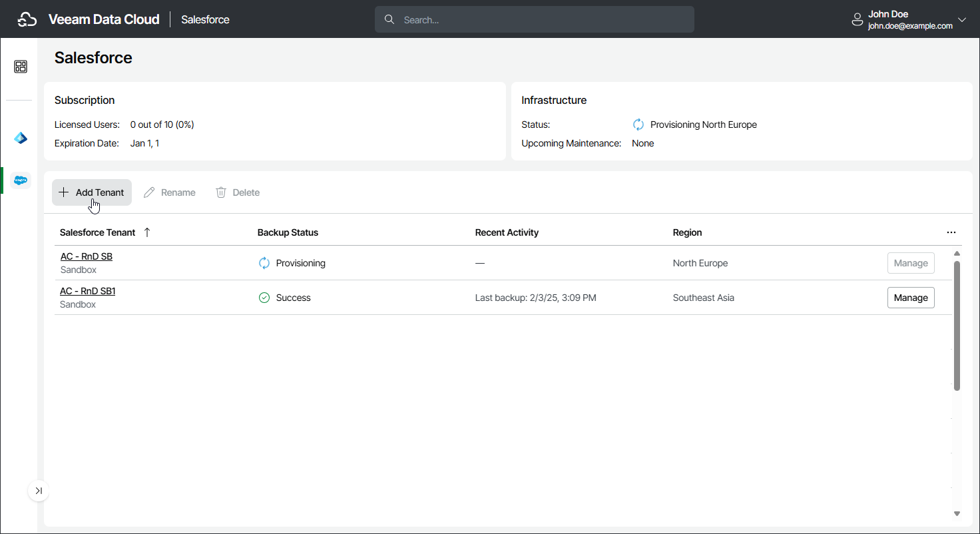Click the search magnifier icon
Image resolution: width=980 pixels, height=534 pixels.
[389, 20]
